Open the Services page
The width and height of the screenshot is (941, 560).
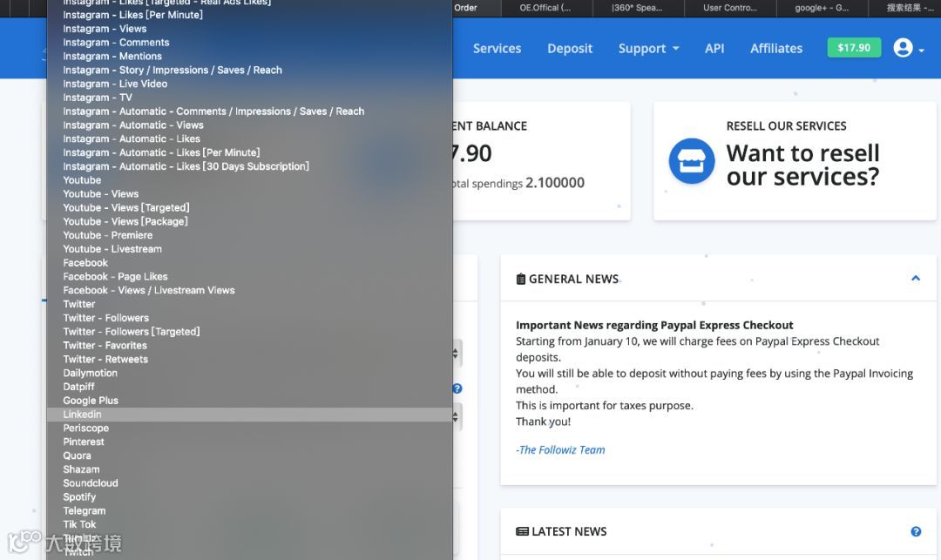pyautogui.click(x=497, y=49)
